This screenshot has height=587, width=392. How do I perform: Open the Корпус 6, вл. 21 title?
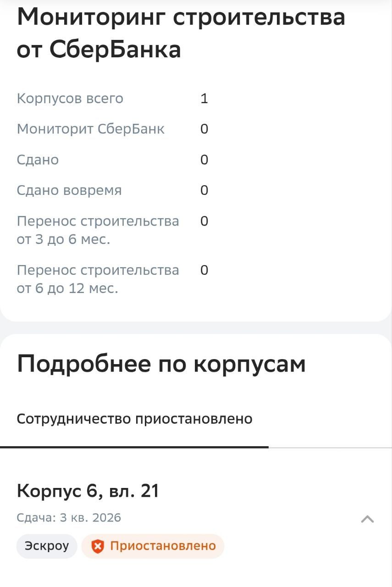(x=88, y=491)
